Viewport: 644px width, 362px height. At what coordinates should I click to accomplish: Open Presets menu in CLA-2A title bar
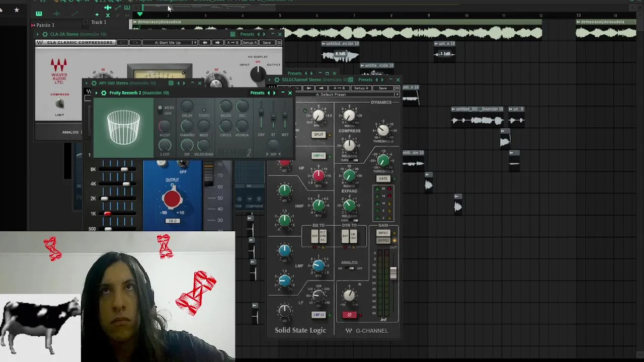(x=247, y=34)
